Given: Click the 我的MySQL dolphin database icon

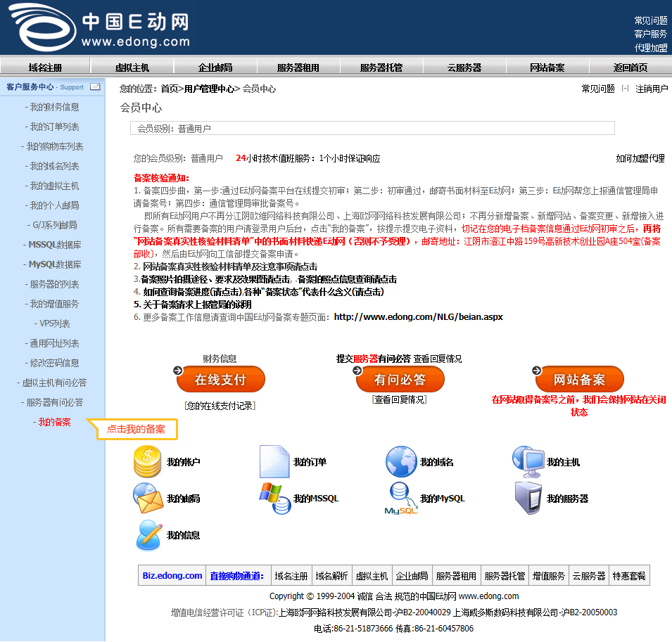Looking at the screenshot, I should pyautogui.click(x=401, y=499).
